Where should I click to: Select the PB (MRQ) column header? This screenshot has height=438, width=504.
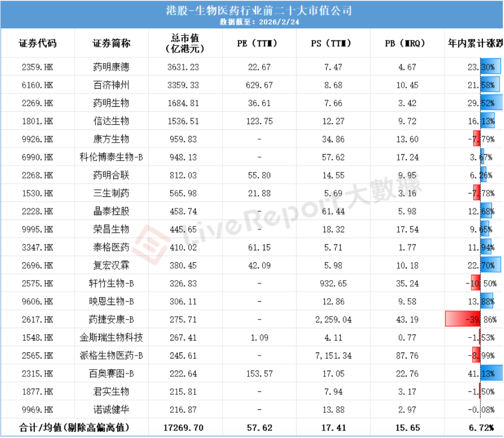click(407, 43)
